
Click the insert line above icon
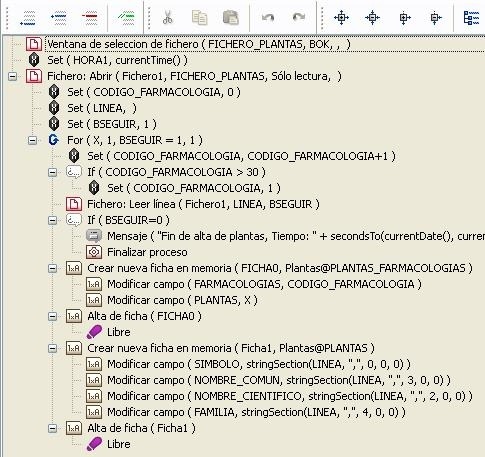[58, 17]
